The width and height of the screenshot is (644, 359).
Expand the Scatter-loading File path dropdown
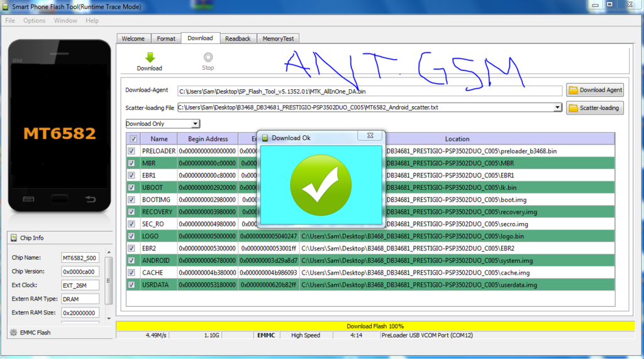click(x=557, y=108)
